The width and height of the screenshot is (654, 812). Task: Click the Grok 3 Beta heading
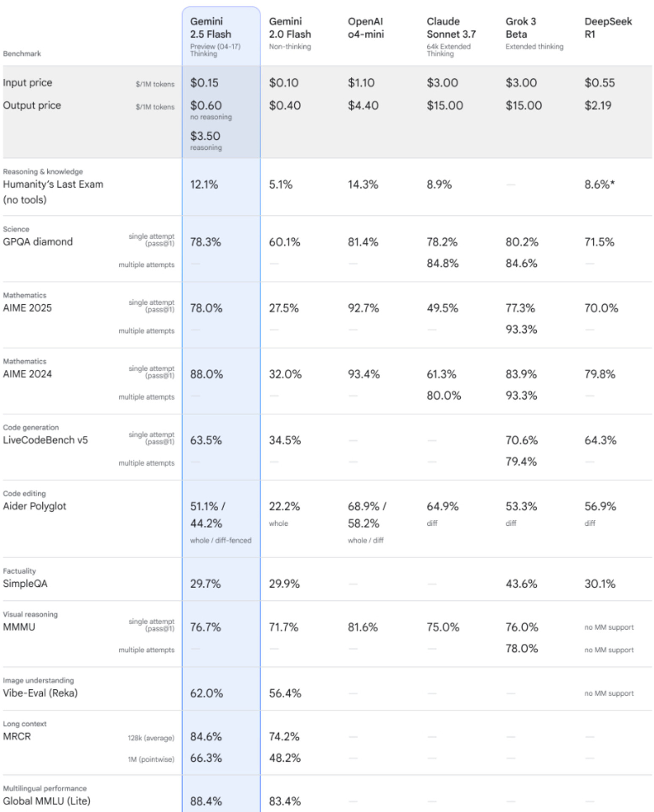[521, 27]
